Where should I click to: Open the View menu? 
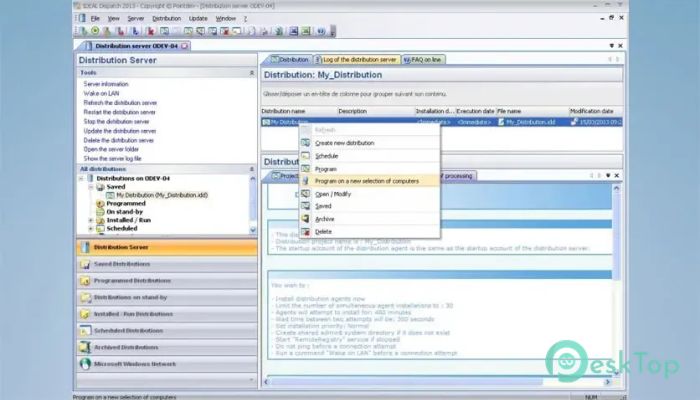(x=113, y=18)
